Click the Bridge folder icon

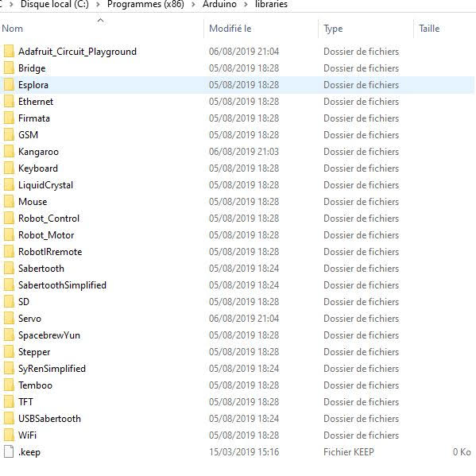coord(9,68)
